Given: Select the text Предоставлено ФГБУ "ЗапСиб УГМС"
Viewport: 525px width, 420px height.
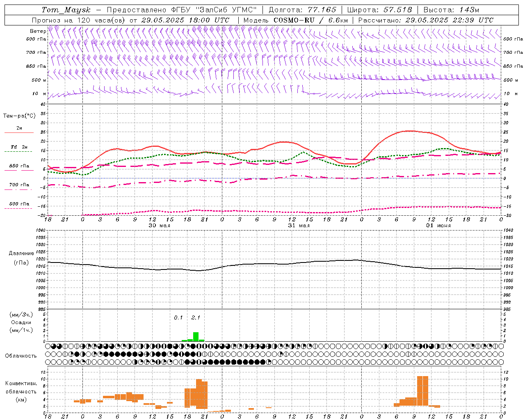Looking at the screenshot, I should [182, 10].
